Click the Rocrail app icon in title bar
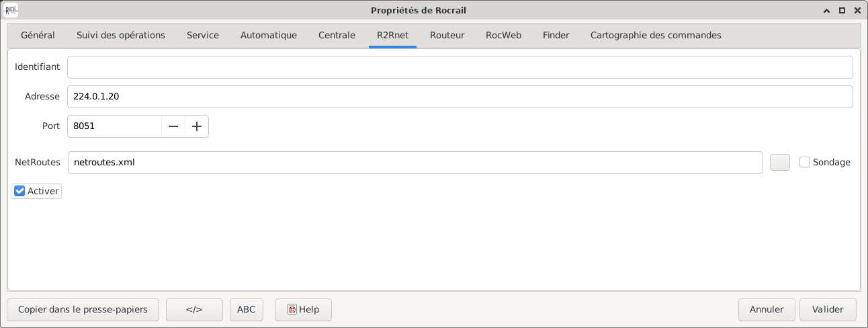The height and width of the screenshot is (328, 868). point(11,10)
